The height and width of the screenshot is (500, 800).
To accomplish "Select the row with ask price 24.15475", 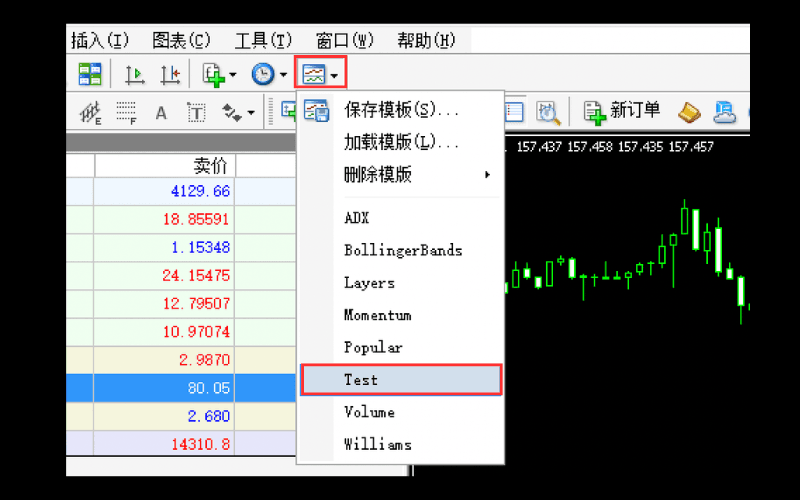I will pos(181,276).
